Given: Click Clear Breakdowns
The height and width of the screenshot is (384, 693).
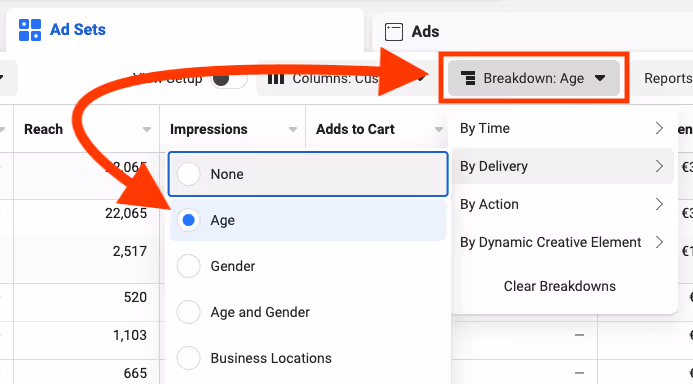Looking at the screenshot, I should tap(560, 286).
